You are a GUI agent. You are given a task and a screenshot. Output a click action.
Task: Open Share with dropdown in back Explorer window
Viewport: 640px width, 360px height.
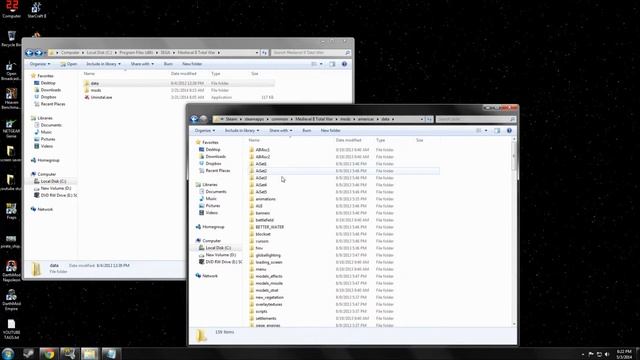click(142, 64)
